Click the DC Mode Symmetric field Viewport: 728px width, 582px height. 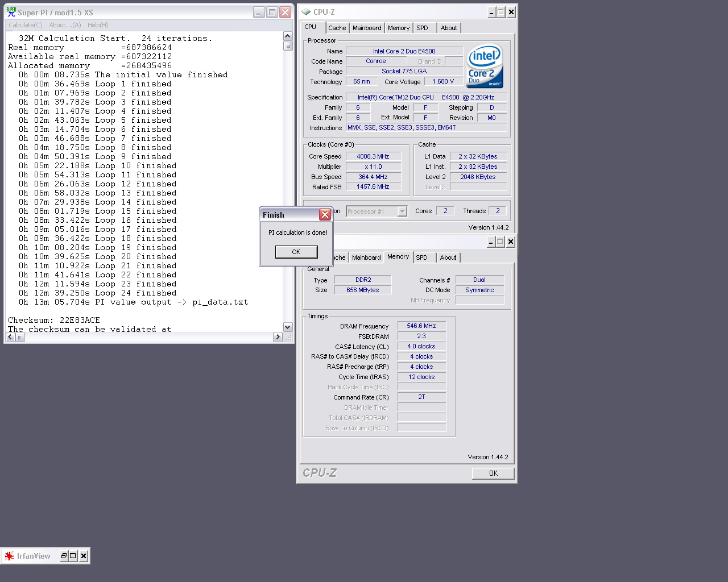coord(479,290)
